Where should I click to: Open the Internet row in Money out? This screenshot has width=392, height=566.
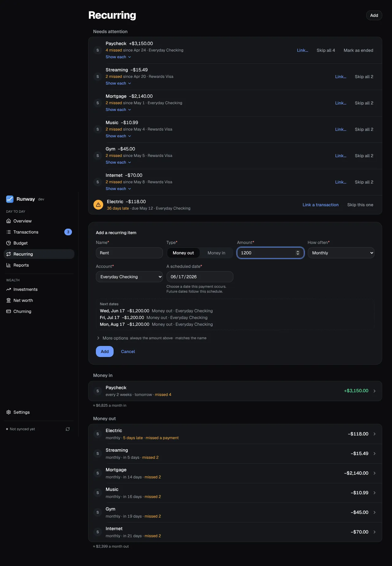pos(235,532)
